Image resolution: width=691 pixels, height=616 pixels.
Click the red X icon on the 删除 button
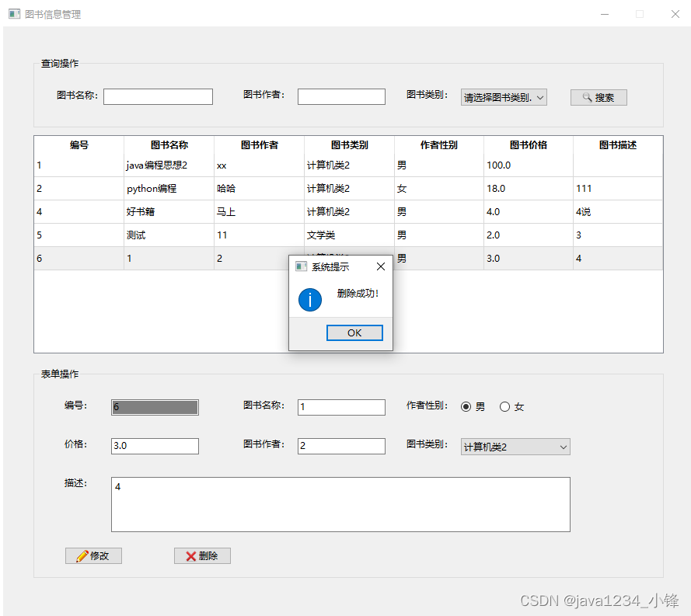(x=191, y=555)
